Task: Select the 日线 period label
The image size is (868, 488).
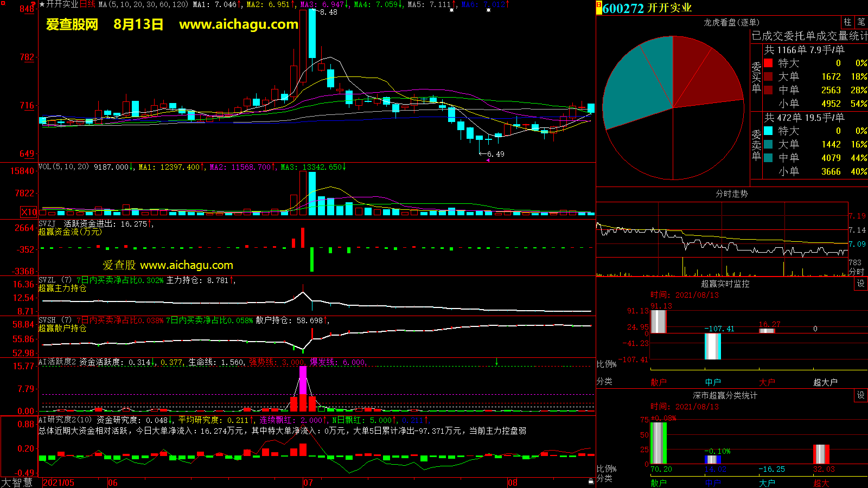Action: coord(87,4)
